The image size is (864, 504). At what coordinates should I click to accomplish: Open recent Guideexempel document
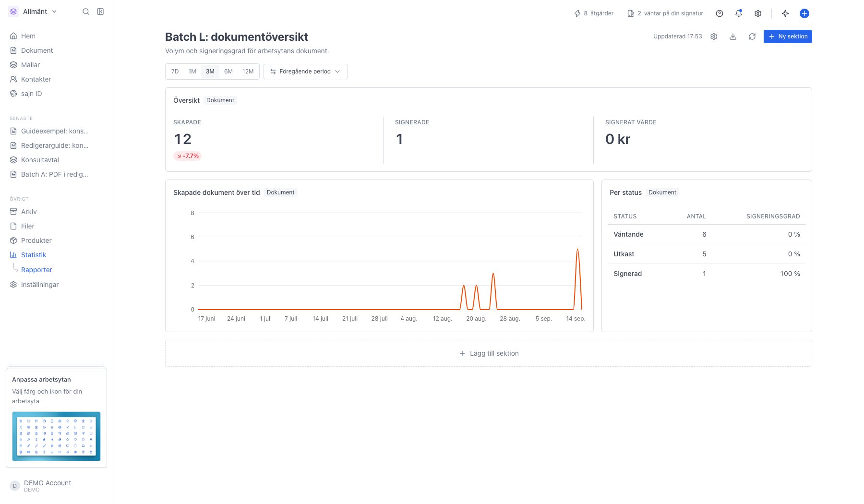56,131
